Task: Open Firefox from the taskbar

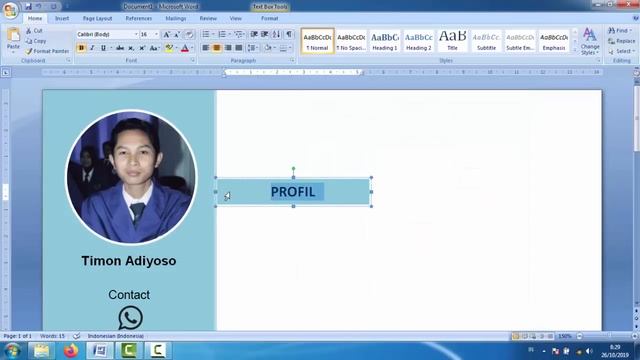Action: click(x=71, y=351)
